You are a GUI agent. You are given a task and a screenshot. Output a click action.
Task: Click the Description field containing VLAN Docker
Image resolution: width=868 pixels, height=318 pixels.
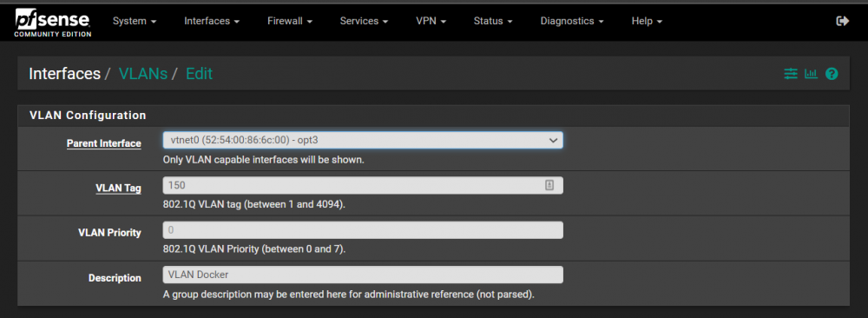tap(363, 275)
